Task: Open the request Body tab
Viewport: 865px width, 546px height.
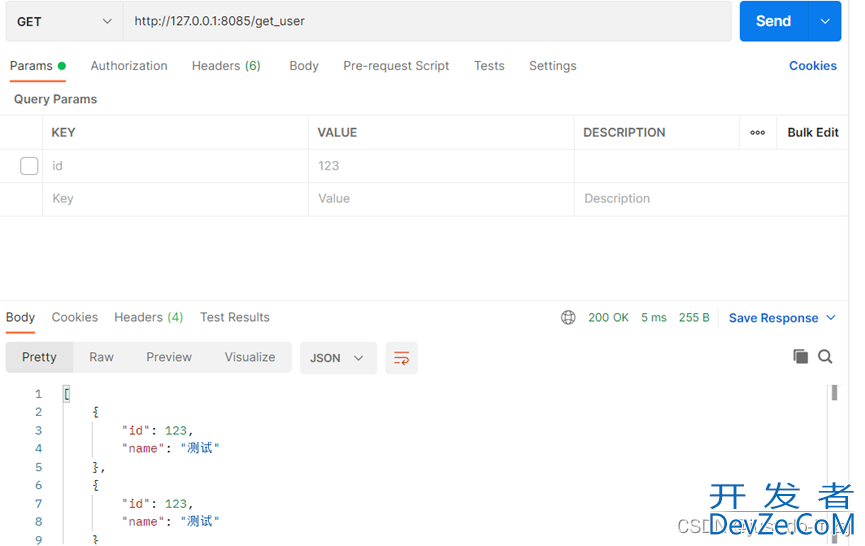Action: pyautogui.click(x=304, y=66)
